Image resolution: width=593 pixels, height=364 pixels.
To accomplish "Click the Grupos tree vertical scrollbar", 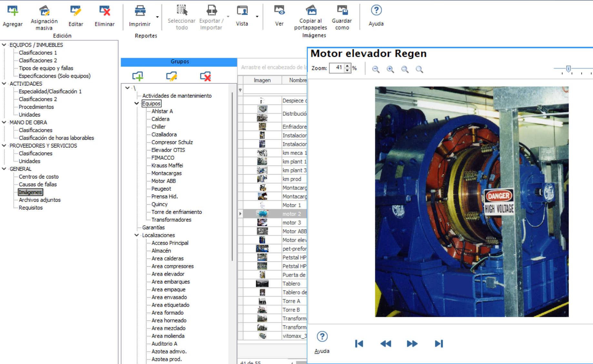I will 232,176.
